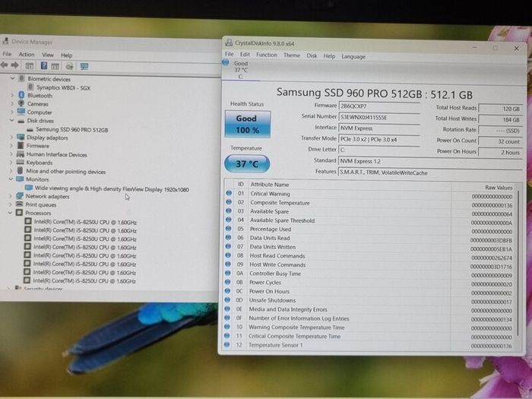The height and width of the screenshot is (399, 532).
Task: Click the Serial Number field
Action: coord(379,117)
